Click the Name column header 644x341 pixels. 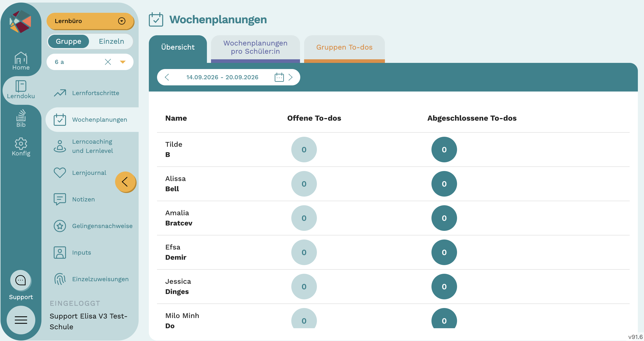point(176,118)
